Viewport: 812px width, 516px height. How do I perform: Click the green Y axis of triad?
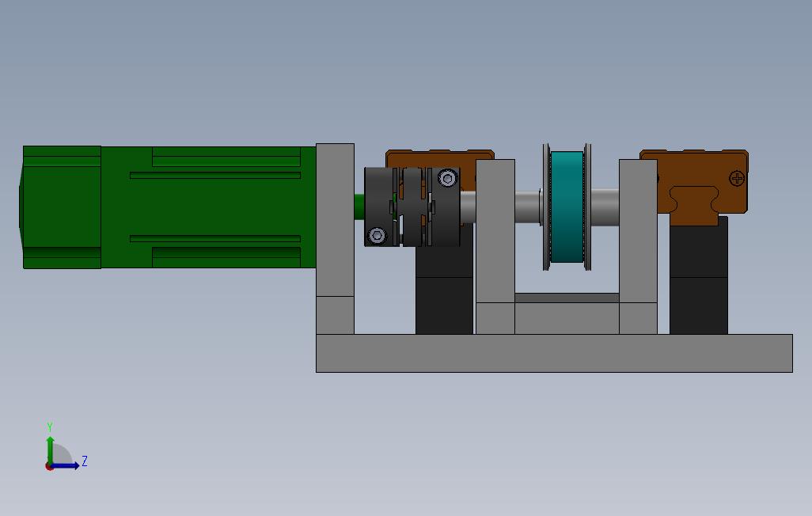click(50, 451)
